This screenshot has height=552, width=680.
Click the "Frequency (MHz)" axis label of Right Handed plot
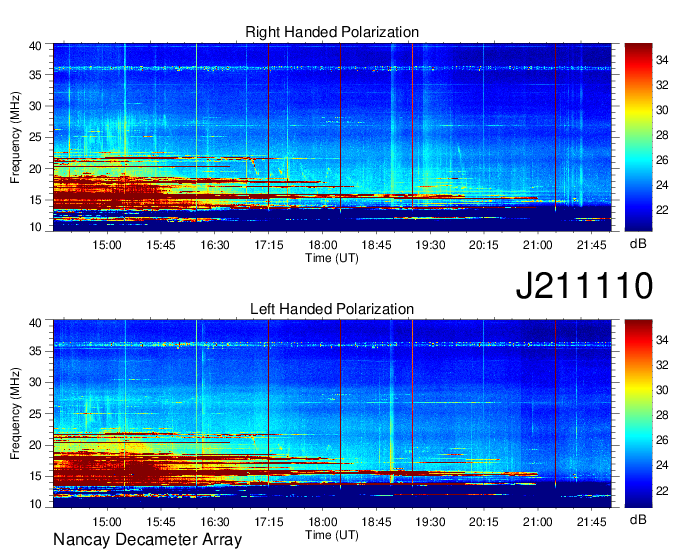click(15, 137)
